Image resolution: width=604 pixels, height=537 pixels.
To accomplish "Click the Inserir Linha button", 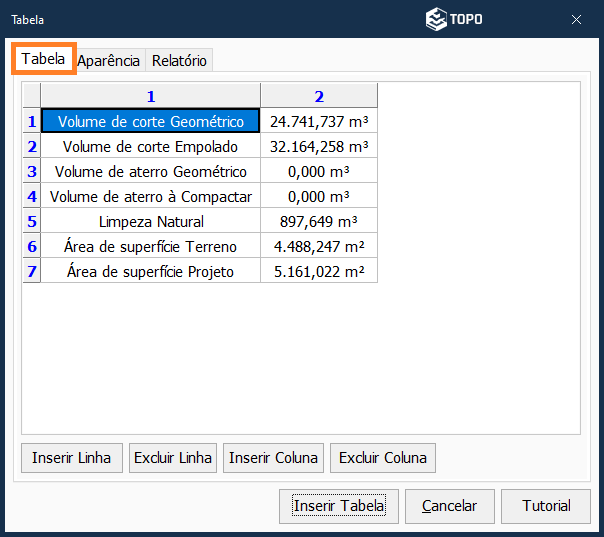I will tap(72, 458).
